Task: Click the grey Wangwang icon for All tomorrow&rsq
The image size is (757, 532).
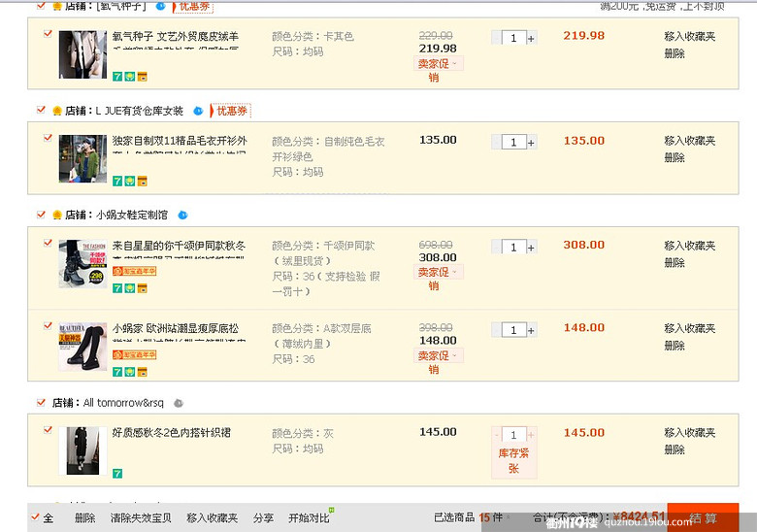Action: point(179,403)
